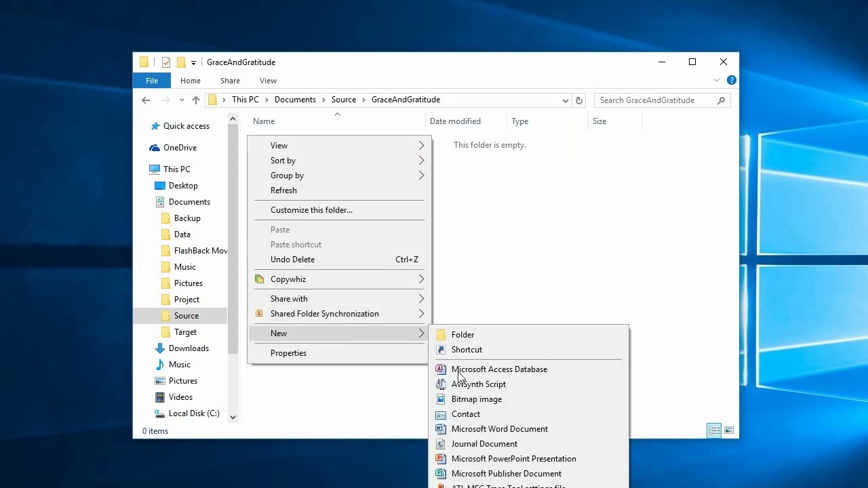Create a new Shortcut from New submenu
Image resolution: width=868 pixels, height=488 pixels.
coord(529,350)
